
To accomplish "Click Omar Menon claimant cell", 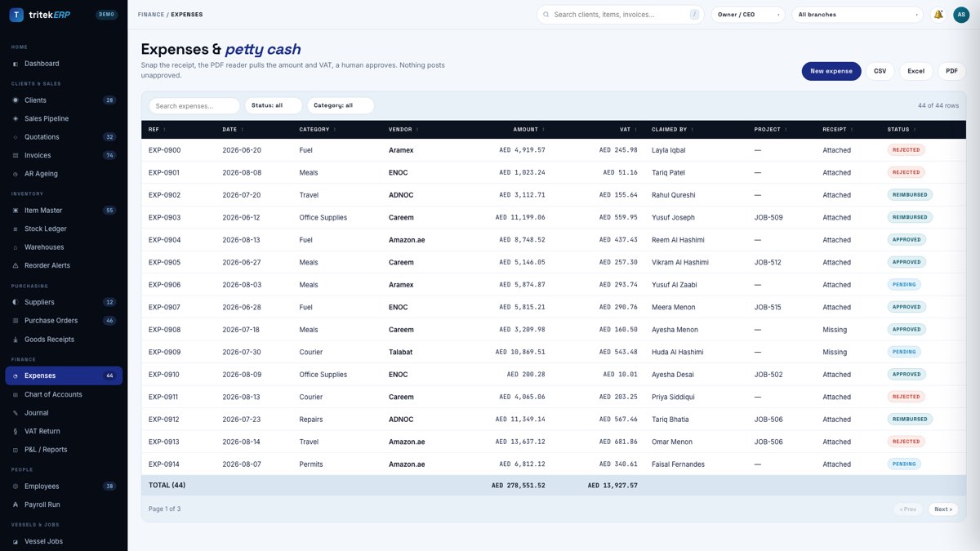I will coord(672,442).
